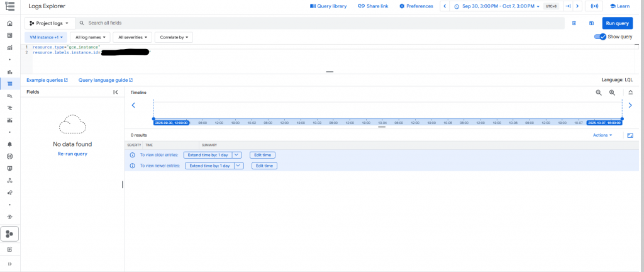Start streaming logs with the live-play icon
644x272 pixels.
coord(594,6)
